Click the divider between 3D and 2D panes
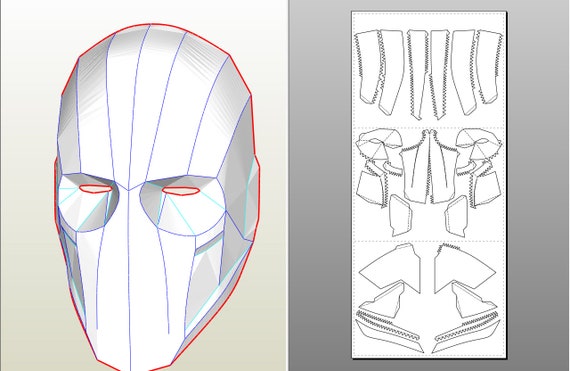 (288, 185)
